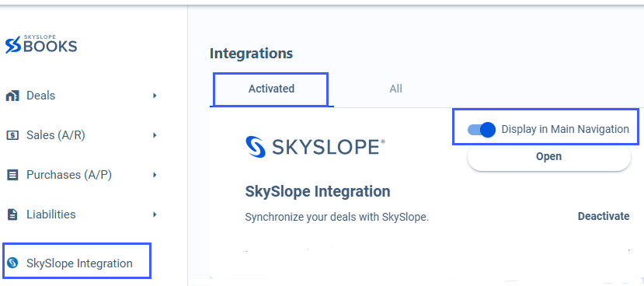Click the Display in Main Navigation label
Screen dimensions: 644x286
565,130
